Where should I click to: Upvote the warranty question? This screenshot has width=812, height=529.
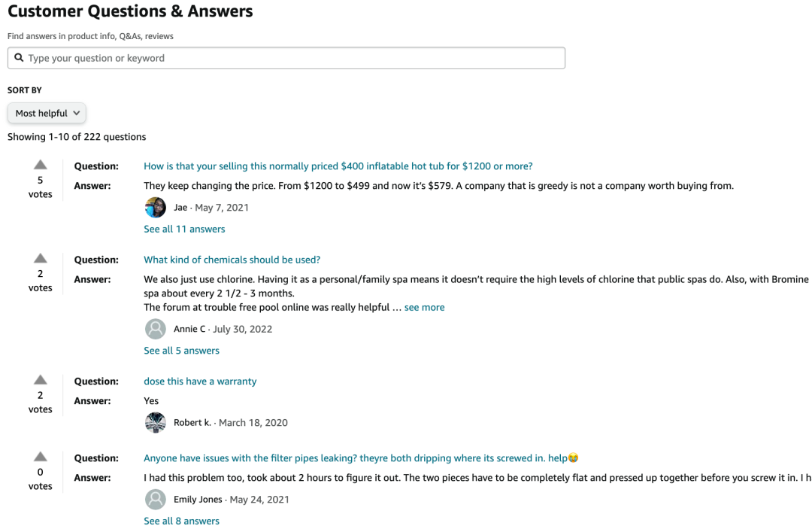(x=41, y=380)
